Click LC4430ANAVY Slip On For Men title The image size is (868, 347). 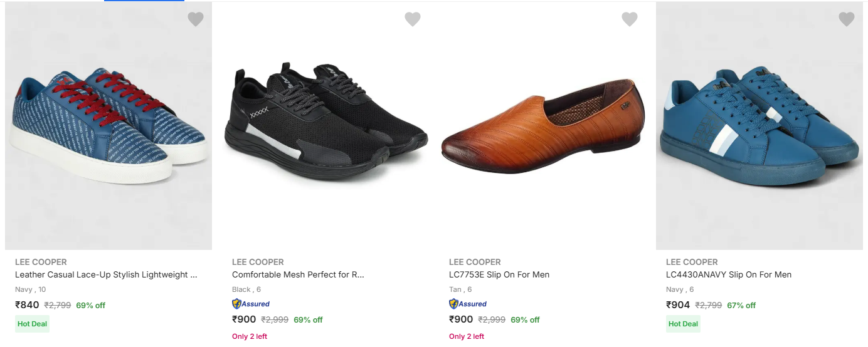pyautogui.click(x=729, y=274)
